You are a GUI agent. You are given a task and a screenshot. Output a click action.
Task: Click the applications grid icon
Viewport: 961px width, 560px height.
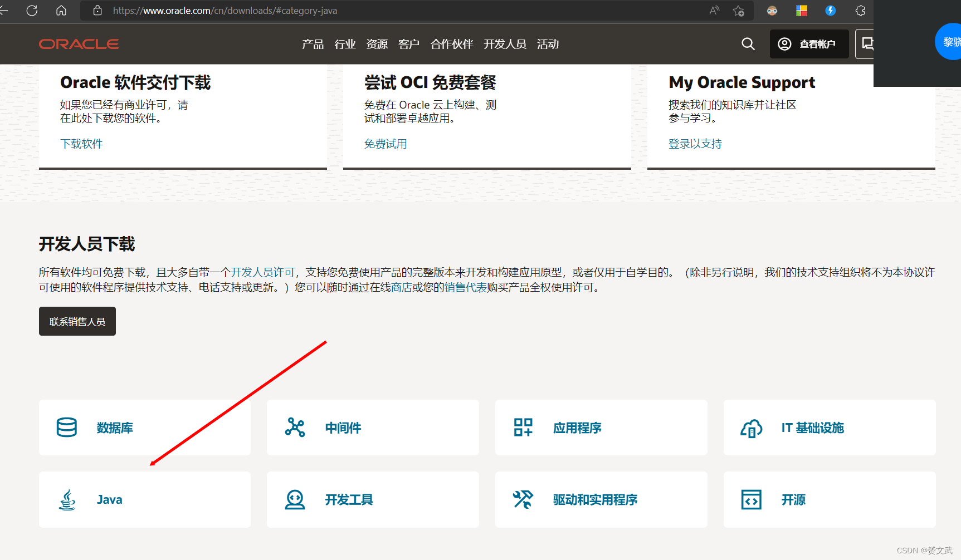click(523, 428)
